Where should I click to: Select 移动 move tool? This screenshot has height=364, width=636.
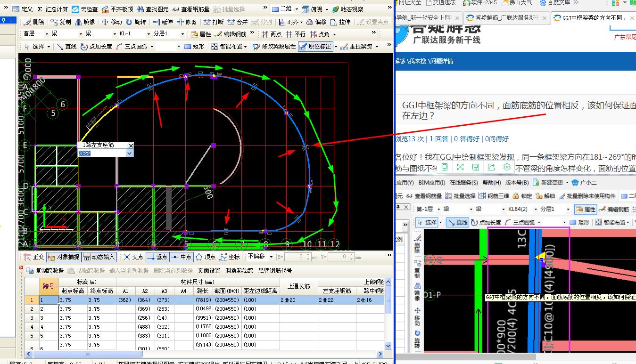click(112, 22)
